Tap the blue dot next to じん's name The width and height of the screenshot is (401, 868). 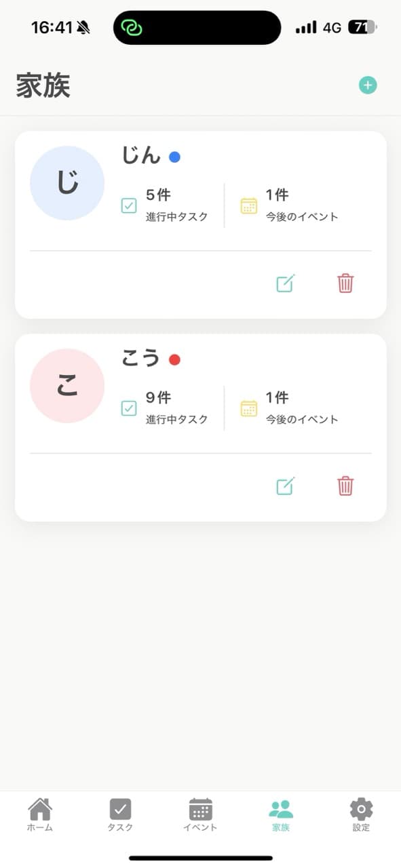point(176,156)
